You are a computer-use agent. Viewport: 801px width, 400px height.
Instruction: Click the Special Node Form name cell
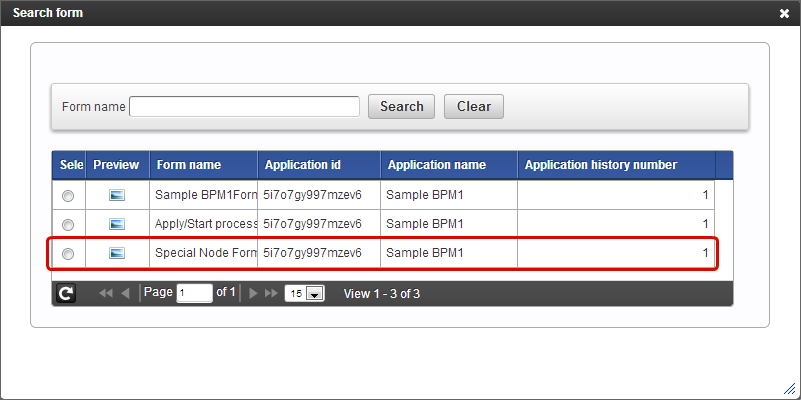[204, 253]
